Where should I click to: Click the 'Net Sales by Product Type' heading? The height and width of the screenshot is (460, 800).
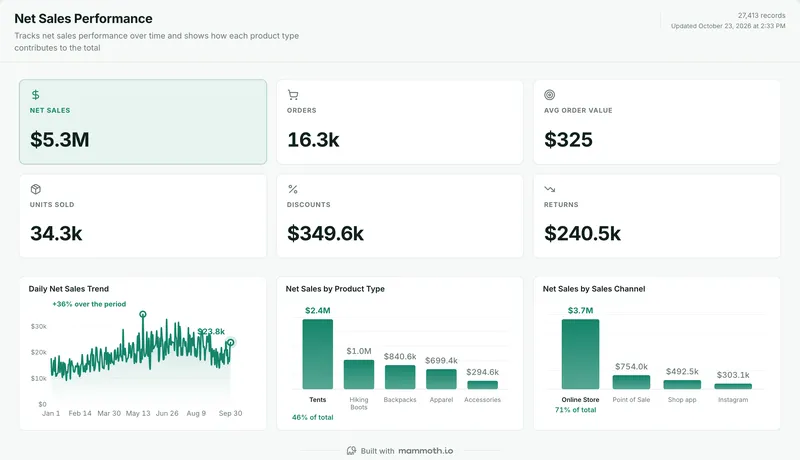pyautogui.click(x=335, y=289)
